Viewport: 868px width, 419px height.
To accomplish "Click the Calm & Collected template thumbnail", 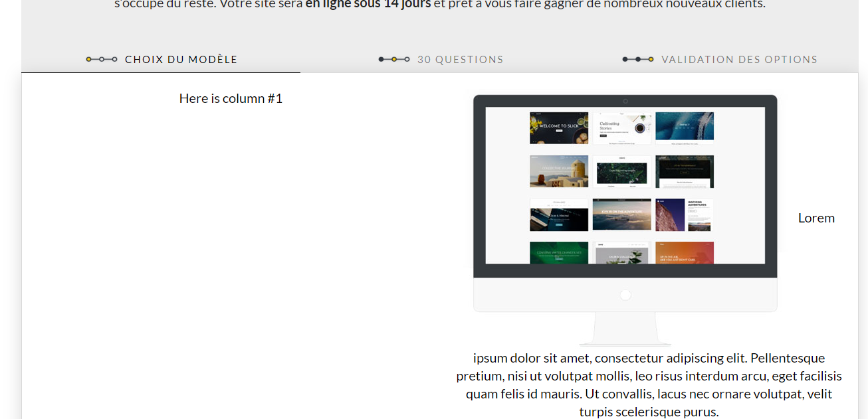I will 621,253.
